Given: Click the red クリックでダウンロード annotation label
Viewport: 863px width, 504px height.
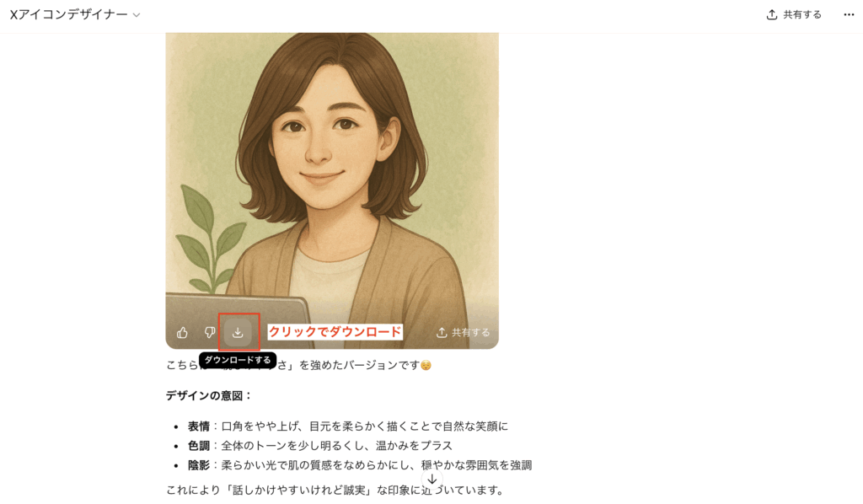Looking at the screenshot, I should pos(335,332).
